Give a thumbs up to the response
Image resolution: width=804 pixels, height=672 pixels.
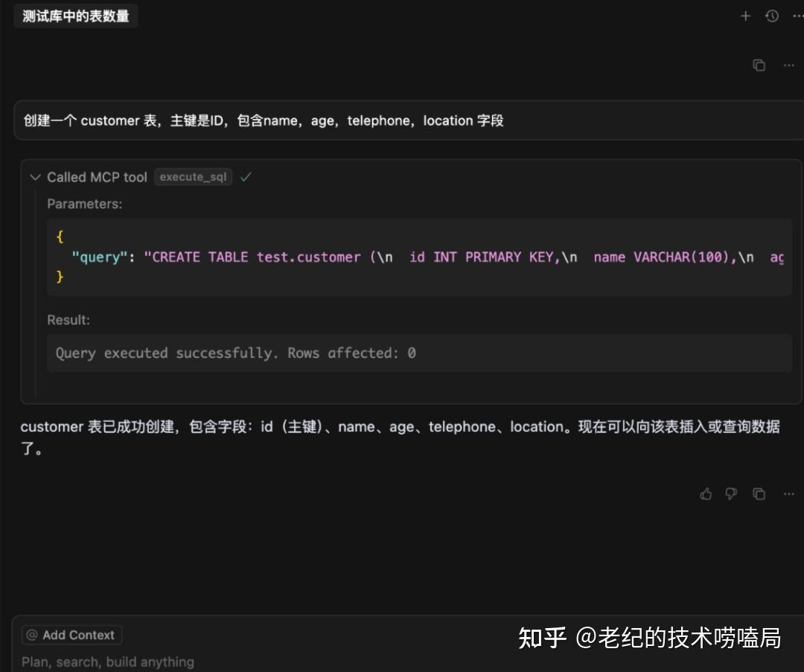coord(706,493)
